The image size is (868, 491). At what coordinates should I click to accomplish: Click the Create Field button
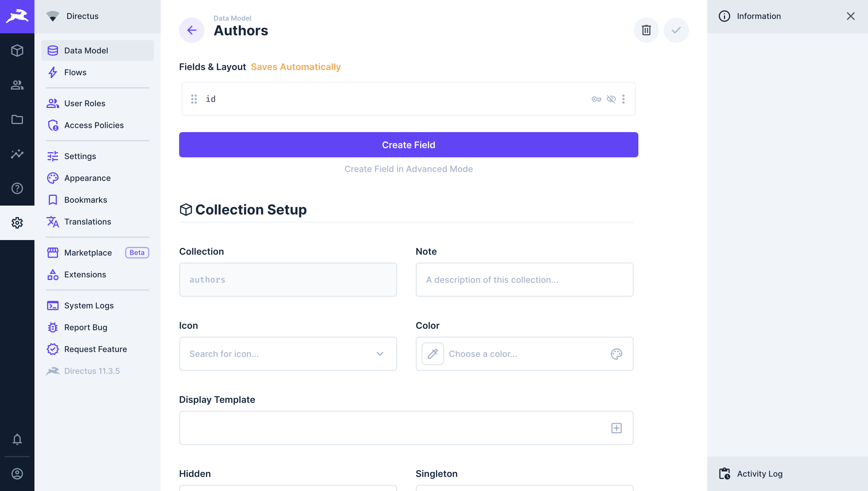408,145
